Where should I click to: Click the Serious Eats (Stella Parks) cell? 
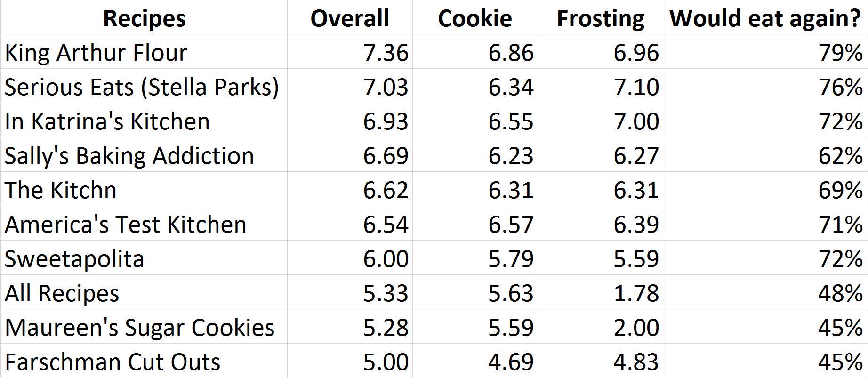pyautogui.click(x=144, y=86)
